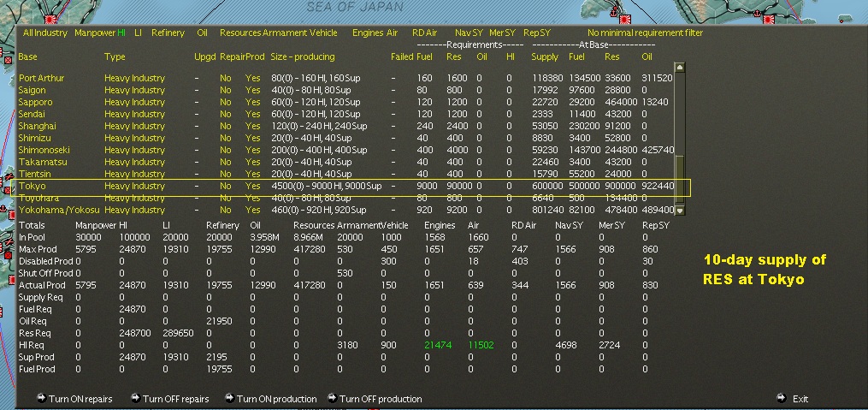Click Turn OFF production
Screen dimensions: 868x410
pyautogui.click(x=381, y=399)
